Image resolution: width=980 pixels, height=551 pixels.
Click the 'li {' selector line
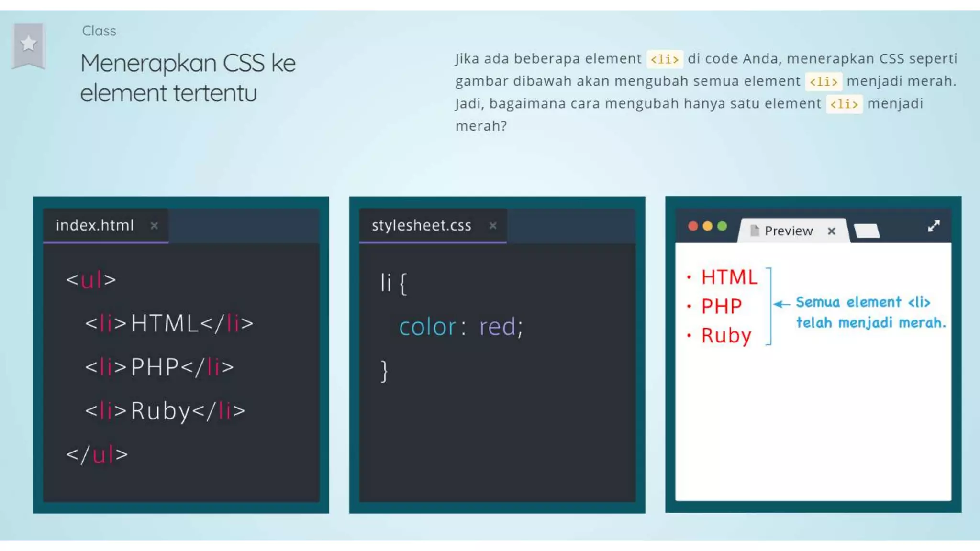(393, 283)
